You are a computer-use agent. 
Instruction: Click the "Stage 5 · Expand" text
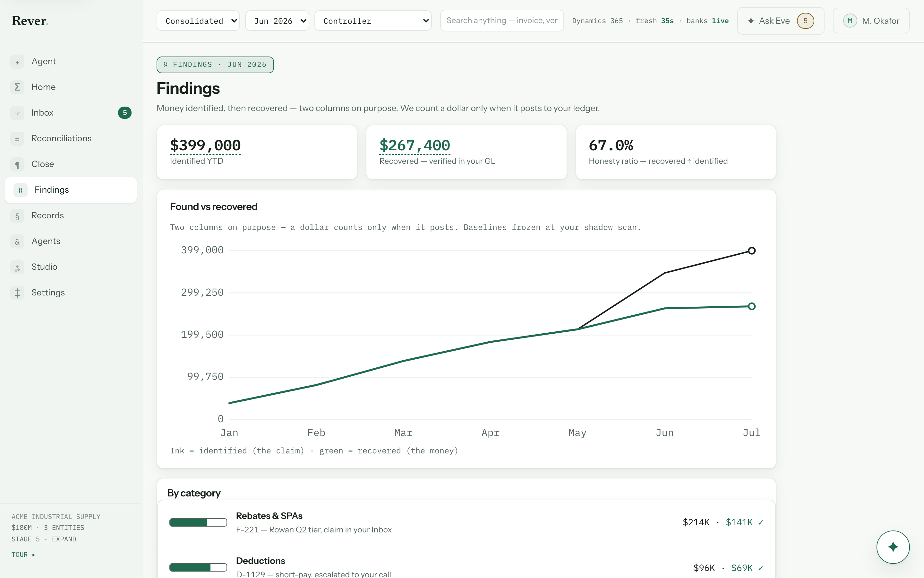tap(44, 539)
